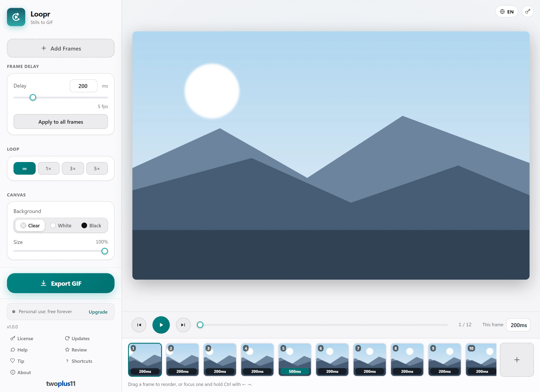This screenshot has width=540, height=392.
Task: Focus the This frame 200ms field
Action: (518, 325)
